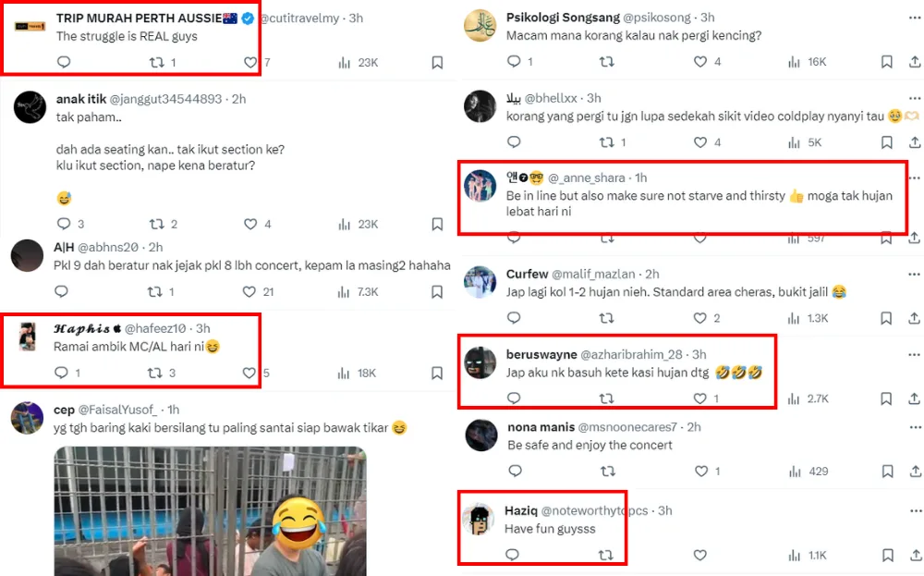Retweet the TRIP MURAH PERTH AUSSIE post
Screen dimensions: 924x576
click(x=157, y=62)
